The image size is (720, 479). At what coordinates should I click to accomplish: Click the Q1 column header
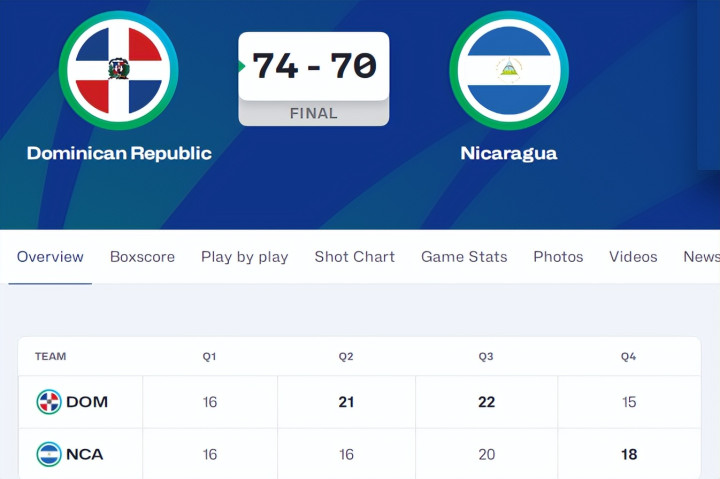(209, 357)
